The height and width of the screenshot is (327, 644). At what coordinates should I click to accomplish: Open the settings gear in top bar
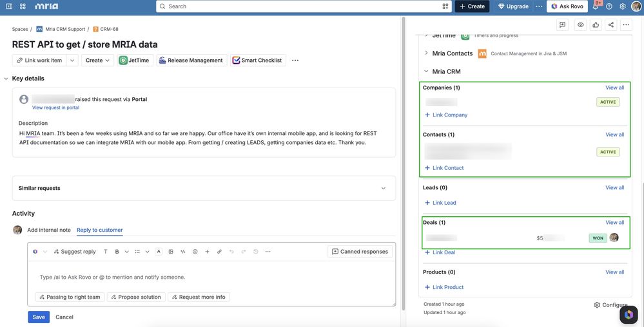click(623, 6)
